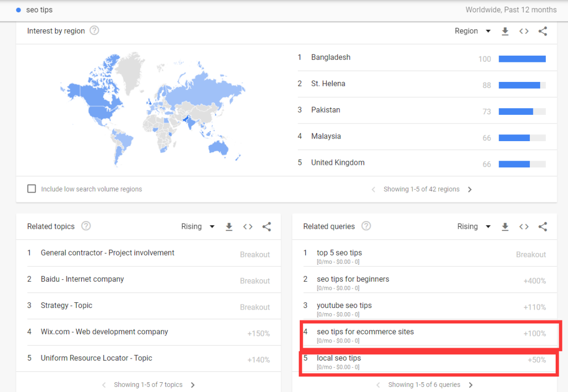
Task: Click the Bangladesh interest bar
Action: click(x=522, y=59)
